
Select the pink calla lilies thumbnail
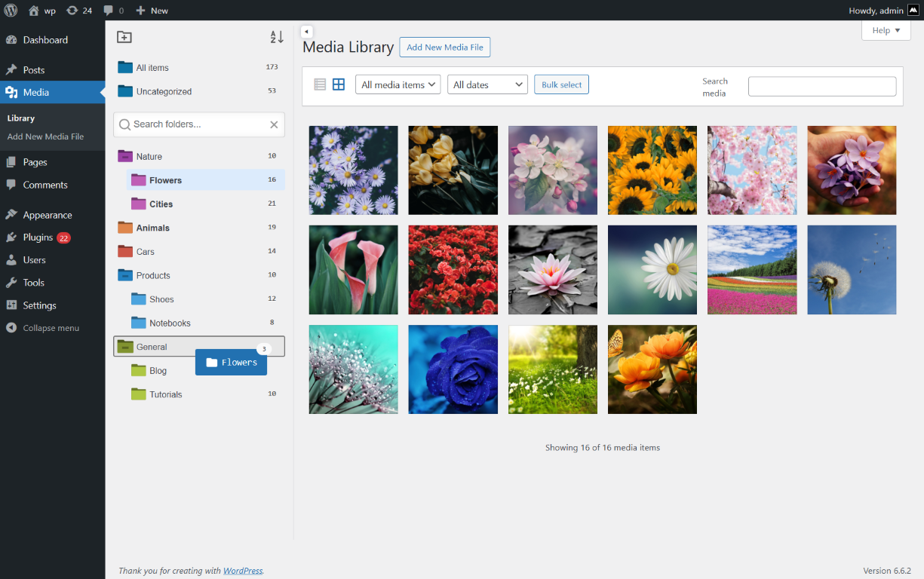point(353,270)
